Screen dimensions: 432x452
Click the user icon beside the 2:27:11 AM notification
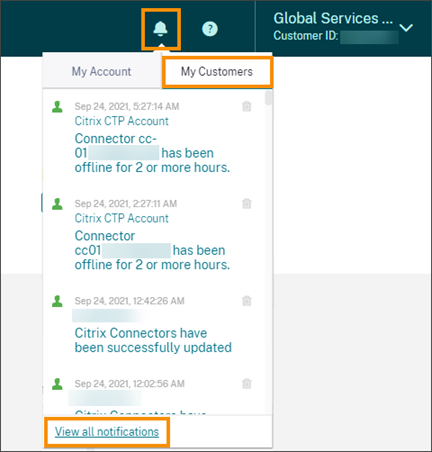[x=57, y=204]
